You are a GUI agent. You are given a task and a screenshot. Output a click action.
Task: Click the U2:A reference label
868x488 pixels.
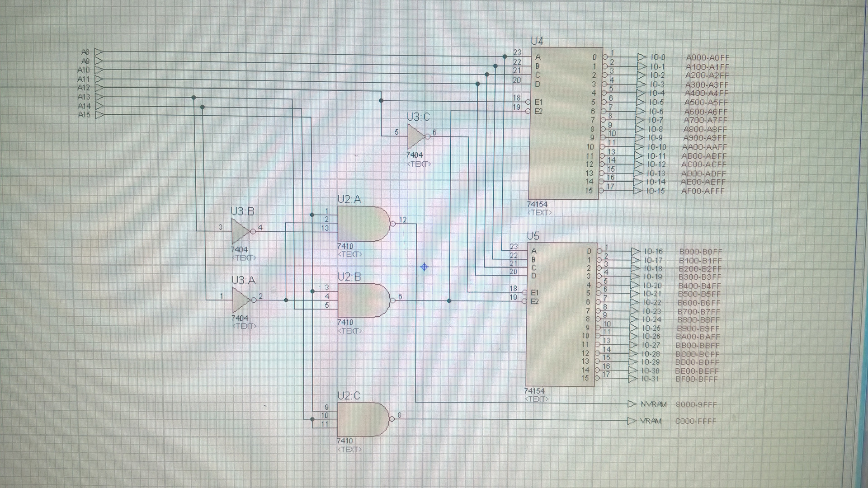(349, 199)
